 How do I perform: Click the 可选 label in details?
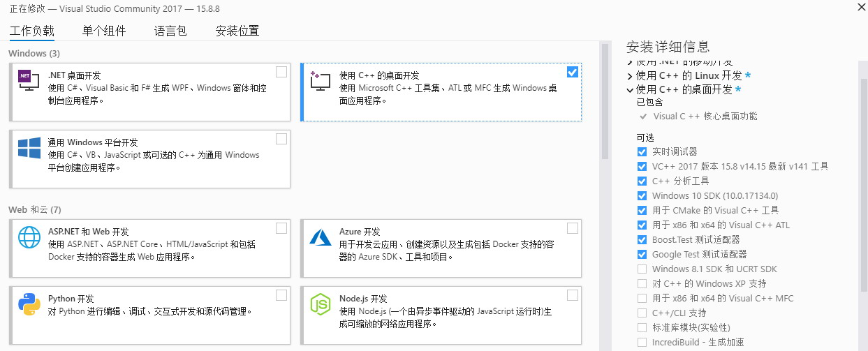point(645,137)
